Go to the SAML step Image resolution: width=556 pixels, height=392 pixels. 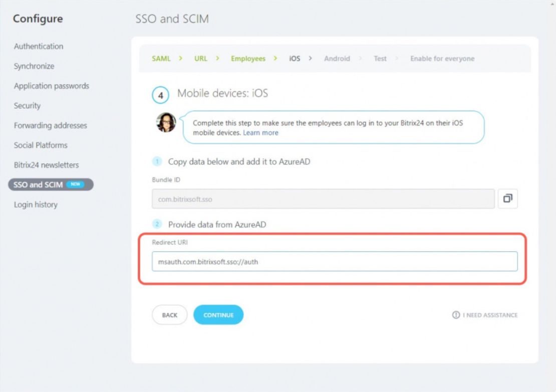point(161,59)
